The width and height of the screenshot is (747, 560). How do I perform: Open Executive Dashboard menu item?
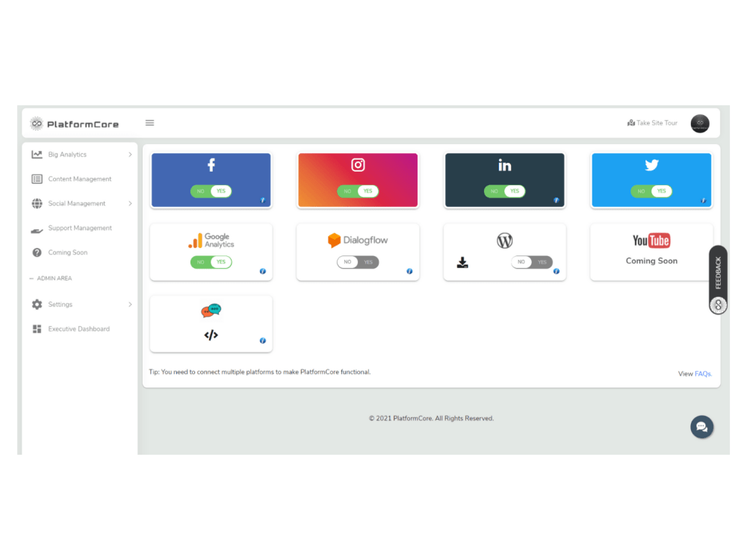tap(80, 329)
